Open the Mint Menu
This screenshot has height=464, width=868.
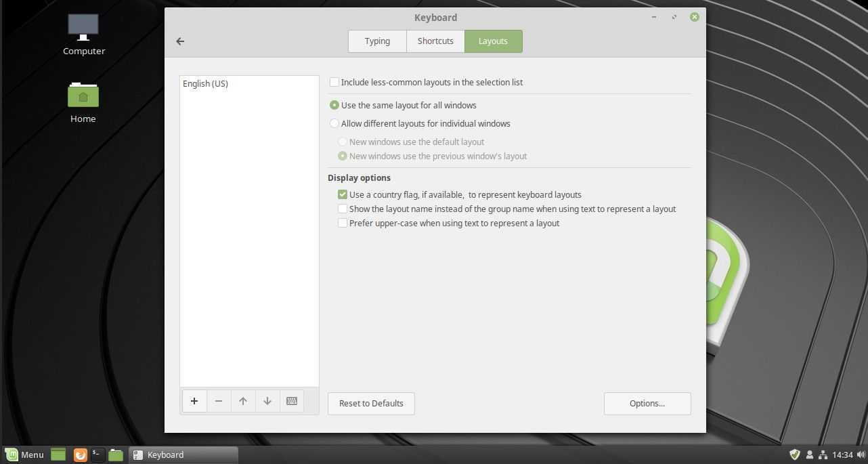point(25,455)
